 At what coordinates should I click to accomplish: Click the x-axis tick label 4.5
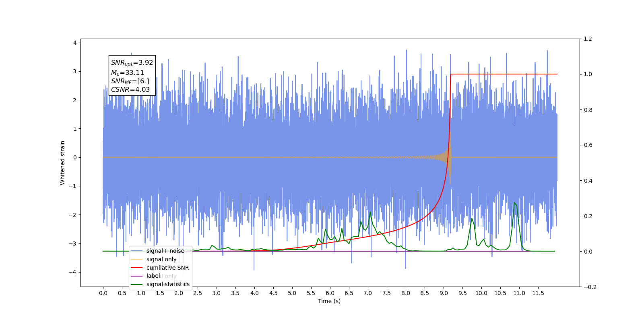coord(273,293)
